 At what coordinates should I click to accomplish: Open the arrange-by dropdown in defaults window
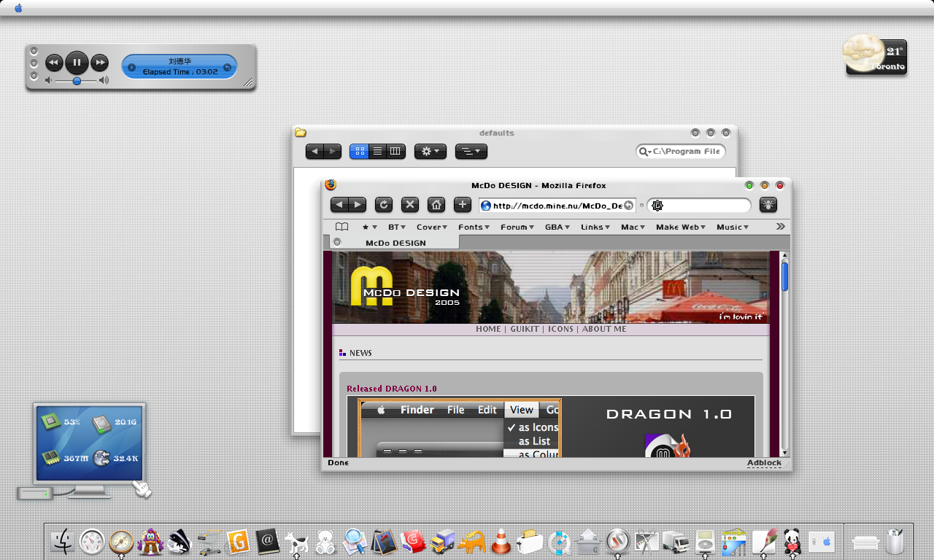point(471,152)
